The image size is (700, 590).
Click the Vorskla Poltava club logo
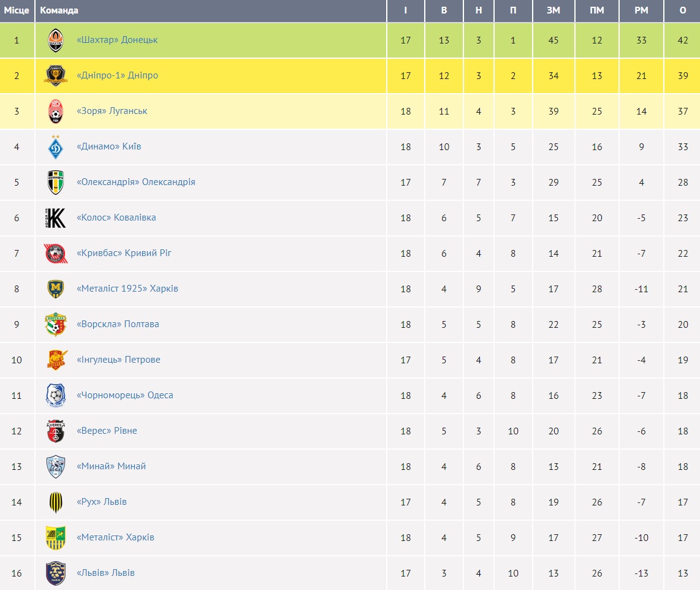(55, 325)
